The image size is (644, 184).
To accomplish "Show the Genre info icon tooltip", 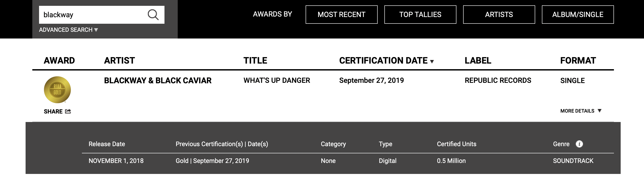I will (x=579, y=144).
